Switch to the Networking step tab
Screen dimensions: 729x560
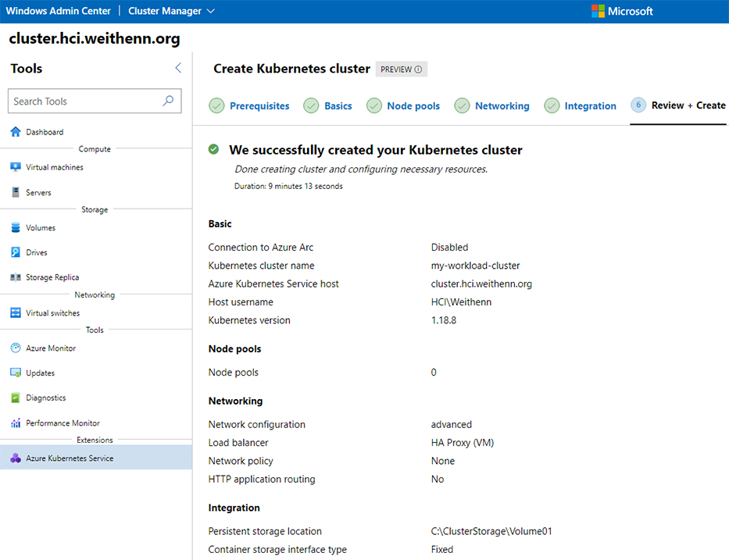[x=502, y=106]
